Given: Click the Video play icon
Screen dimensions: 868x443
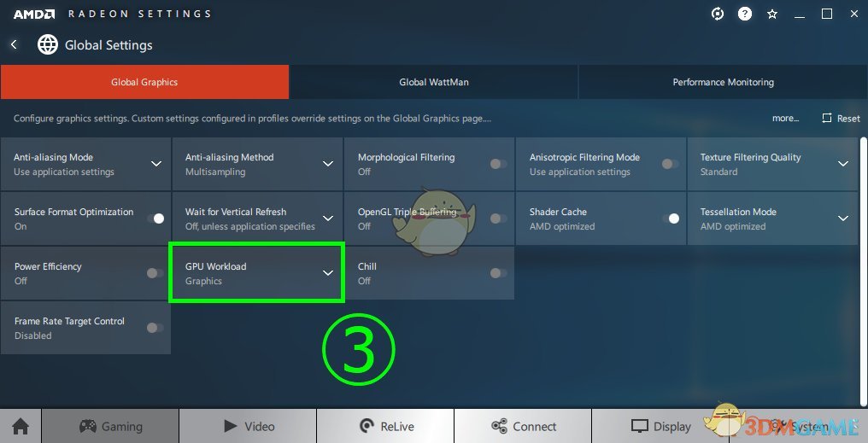Looking at the screenshot, I should point(231,426).
